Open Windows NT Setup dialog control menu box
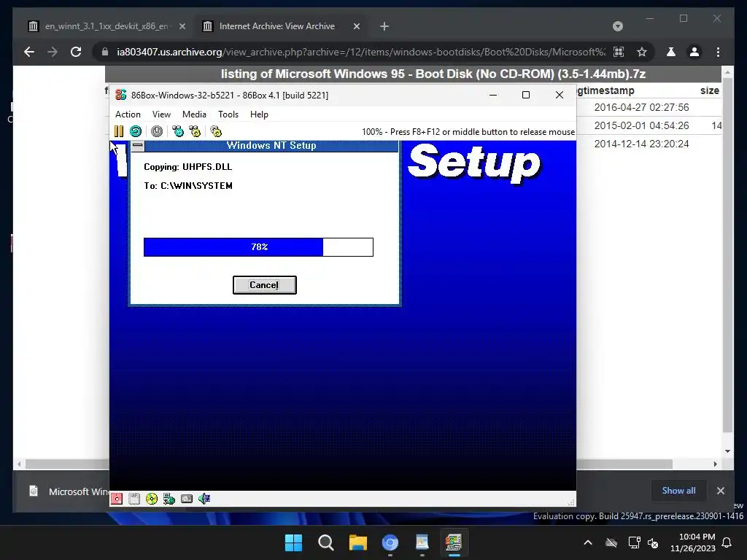Viewport: 747px width, 560px height. click(x=138, y=146)
